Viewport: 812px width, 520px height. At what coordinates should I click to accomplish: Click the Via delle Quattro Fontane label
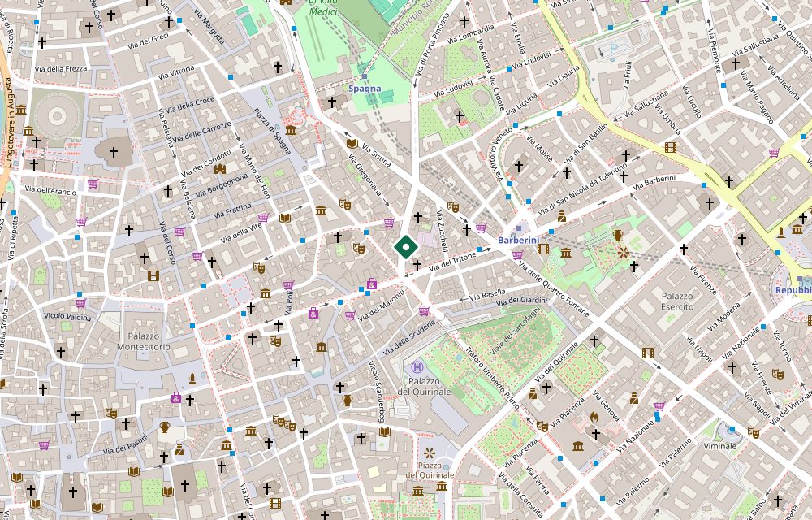coord(554,289)
